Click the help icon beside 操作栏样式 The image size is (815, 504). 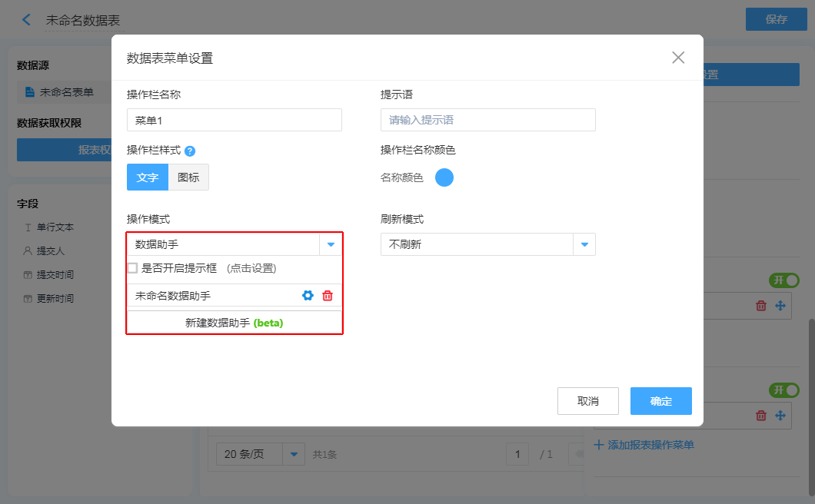click(190, 151)
